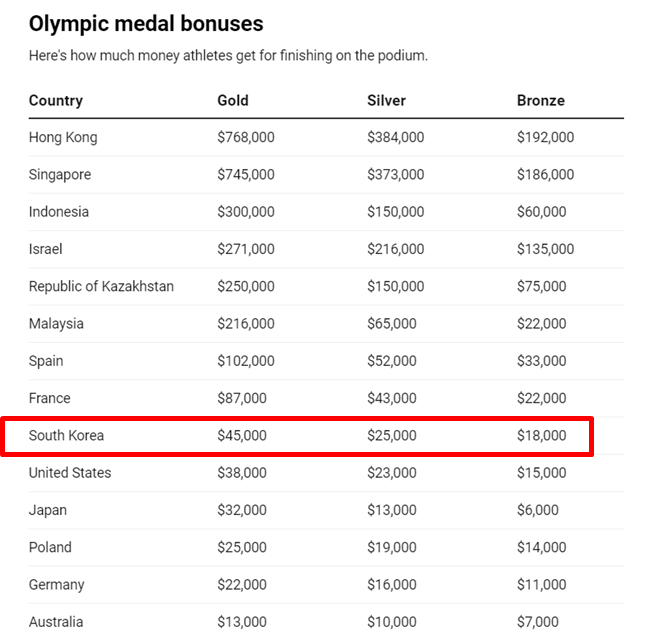Viewport: 647px width, 641px height.
Task: Click Singapore's $745,000 gold bonus
Action: [246, 174]
